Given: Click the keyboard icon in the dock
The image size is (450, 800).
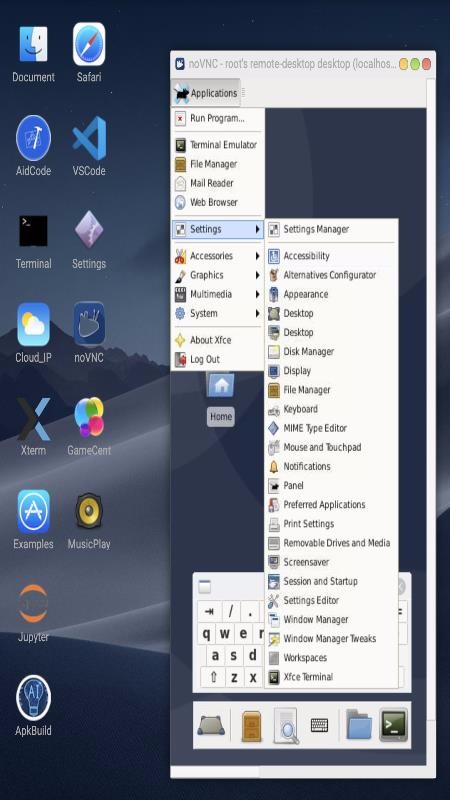Looking at the screenshot, I should [x=319, y=724].
